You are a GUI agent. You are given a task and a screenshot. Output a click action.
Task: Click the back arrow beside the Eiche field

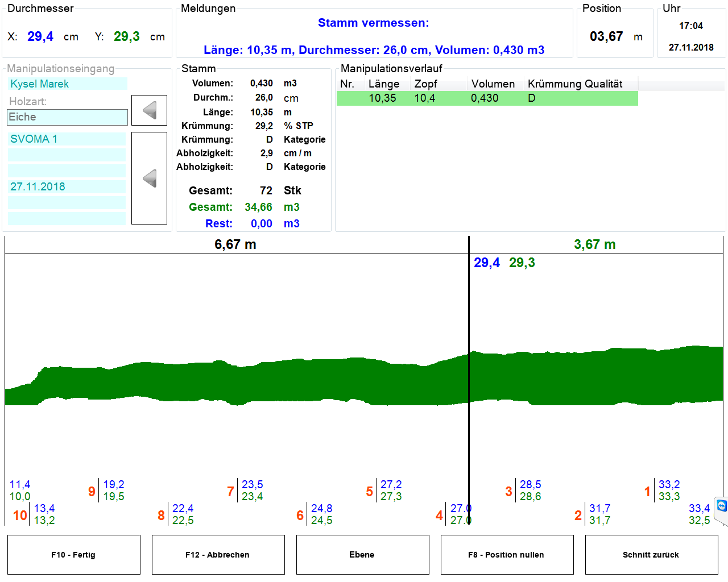click(149, 110)
